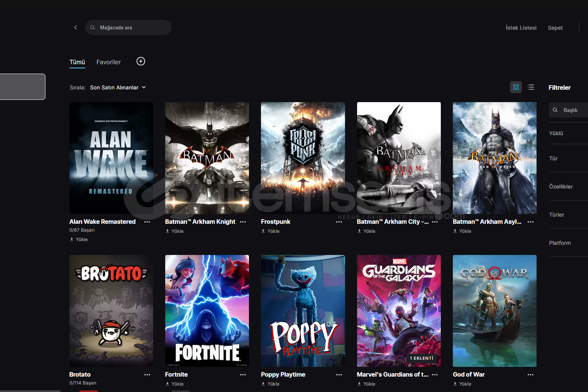
Task: Open more options for Brotato
Action: click(147, 375)
